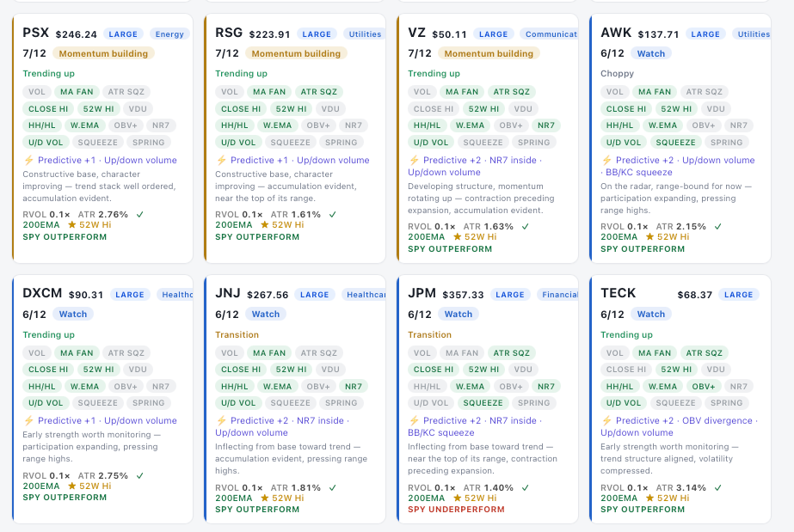Screen dimensions: 794x532
Task: Click the ATR SQZ chip on RSG card
Action: [x=318, y=92]
